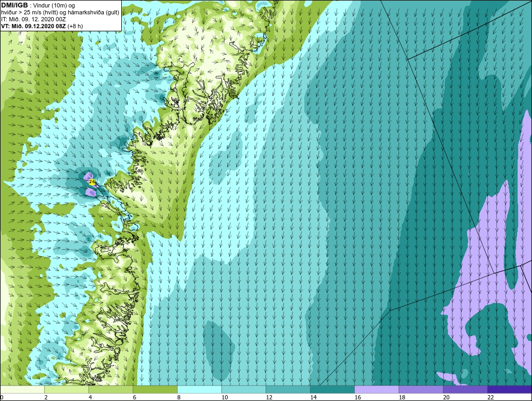Select the 6-8 m/s olive green swatch

[x=155, y=389]
